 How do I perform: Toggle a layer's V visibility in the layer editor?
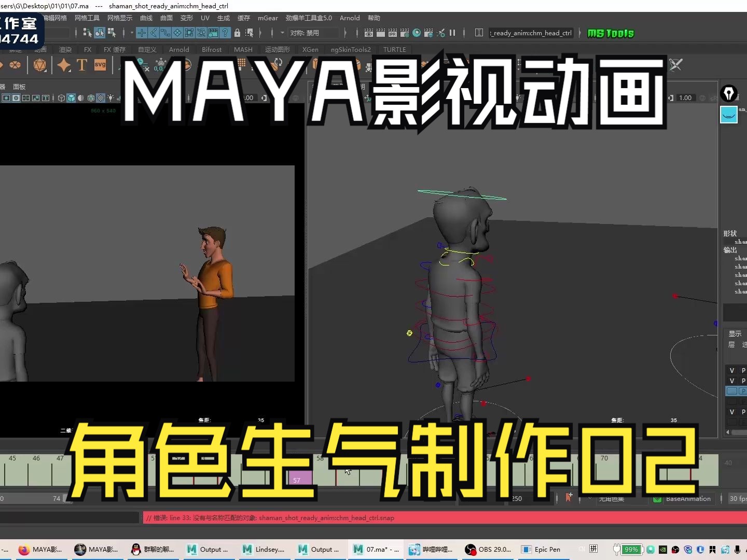point(731,370)
